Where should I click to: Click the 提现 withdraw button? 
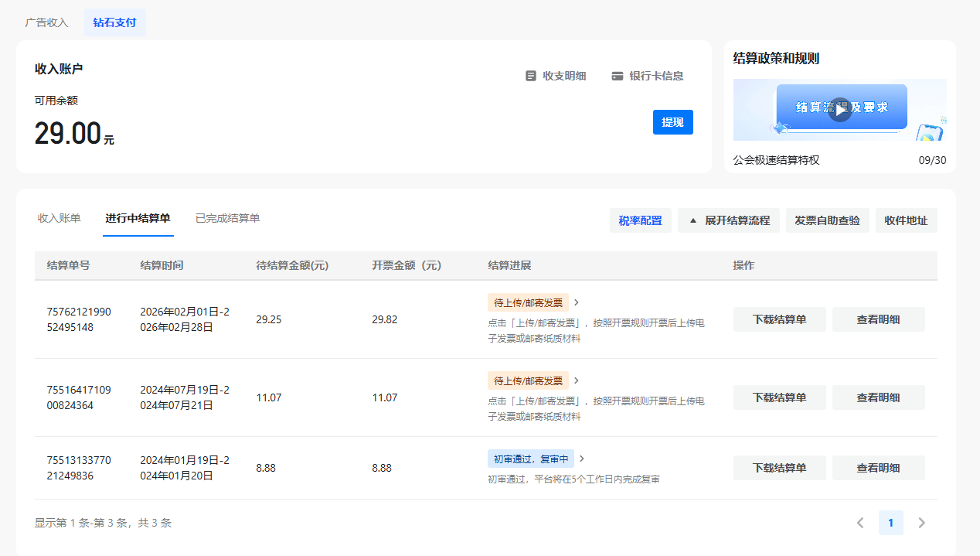tap(672, 122)
